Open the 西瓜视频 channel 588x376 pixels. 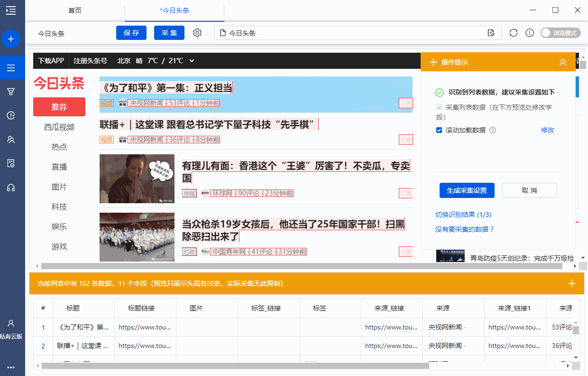pyautogui.click(x=59, y=127)
